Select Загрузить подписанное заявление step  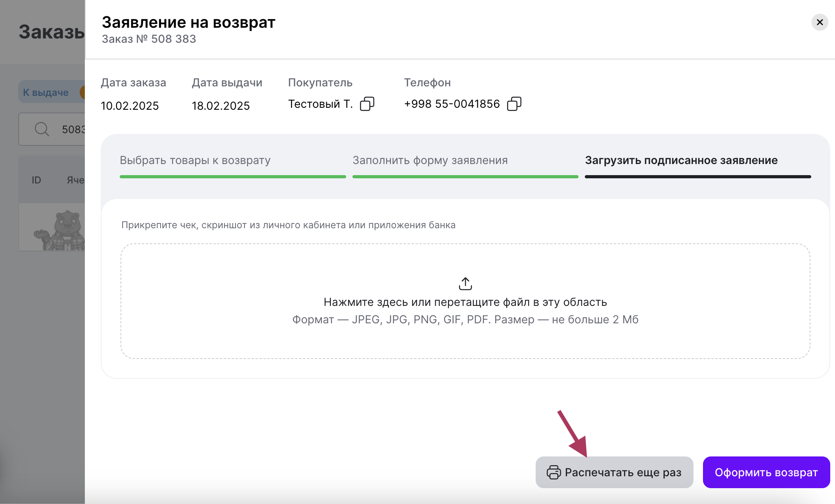(681, 160)
